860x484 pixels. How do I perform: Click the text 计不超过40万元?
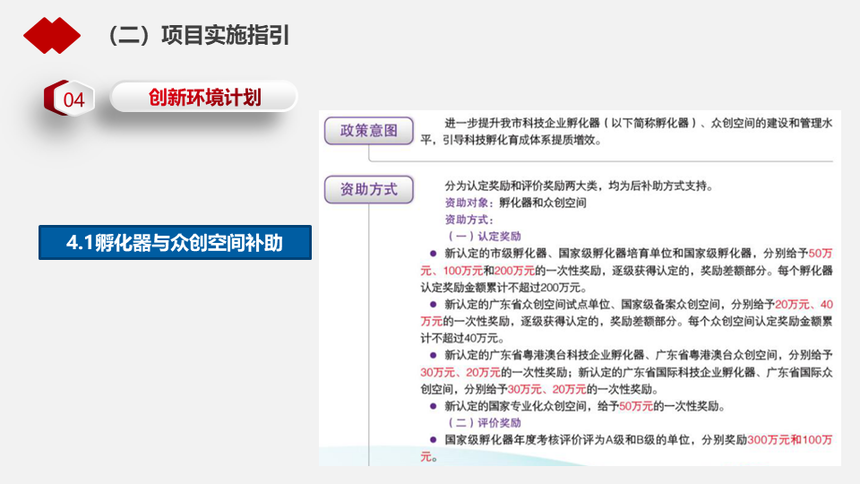(x=462, y=338)
